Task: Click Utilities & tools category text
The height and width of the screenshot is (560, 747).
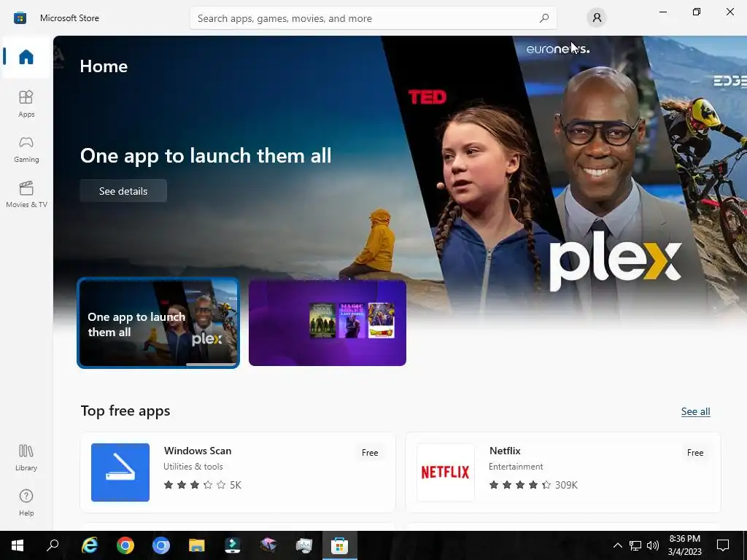Action: click(193, 467)
